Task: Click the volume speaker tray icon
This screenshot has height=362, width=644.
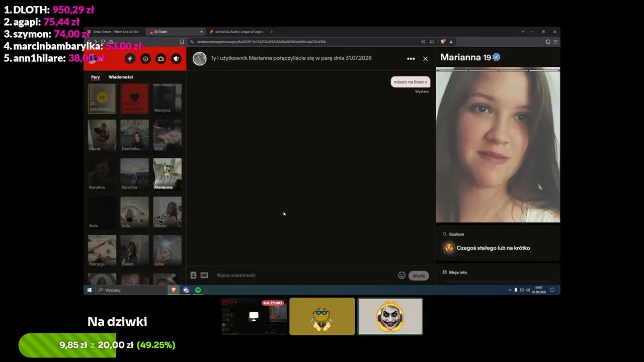Action: tap(527, 290)
